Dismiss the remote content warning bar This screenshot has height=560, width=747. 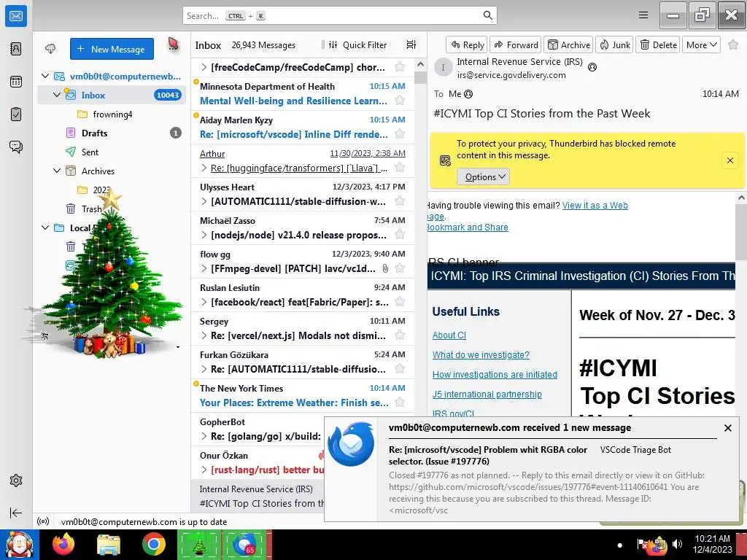point(729,160)
